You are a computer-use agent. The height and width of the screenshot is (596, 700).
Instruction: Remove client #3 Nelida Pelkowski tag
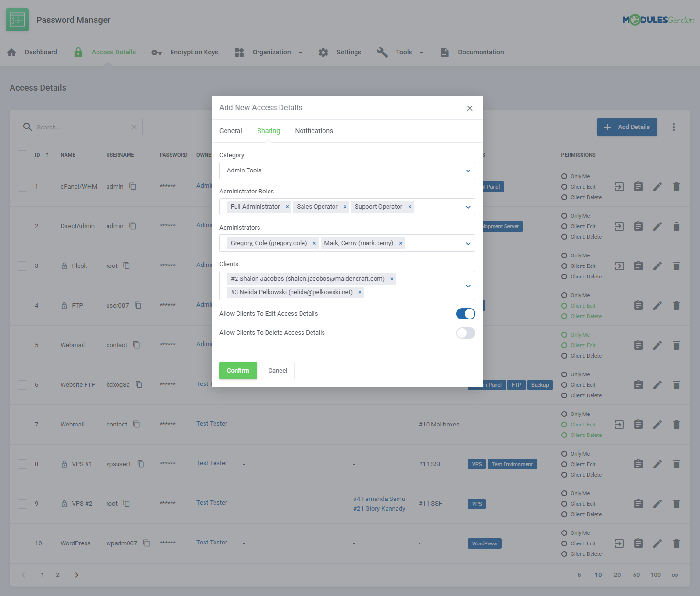(x=360, y=292)
